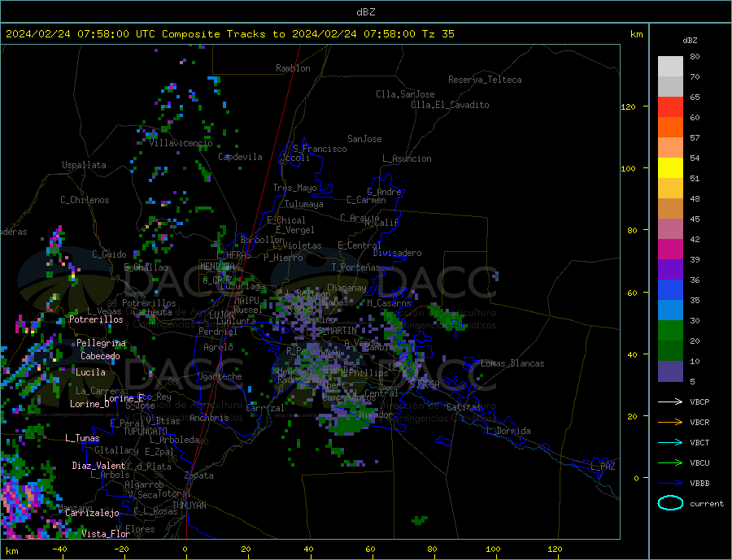The width and height of the screenshot is (732, 560).
Task: Click the 'Villavicencio' place label
Action: click(181, 143)
